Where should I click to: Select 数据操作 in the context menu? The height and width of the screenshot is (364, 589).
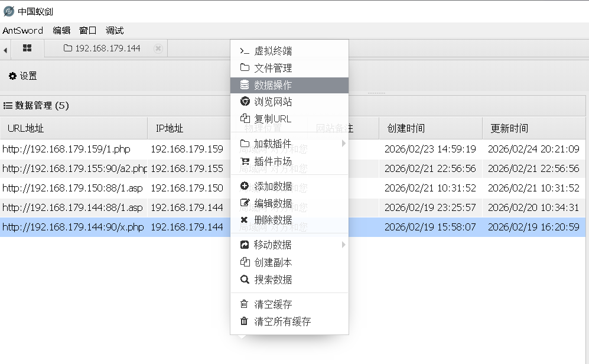pos(289,85)
